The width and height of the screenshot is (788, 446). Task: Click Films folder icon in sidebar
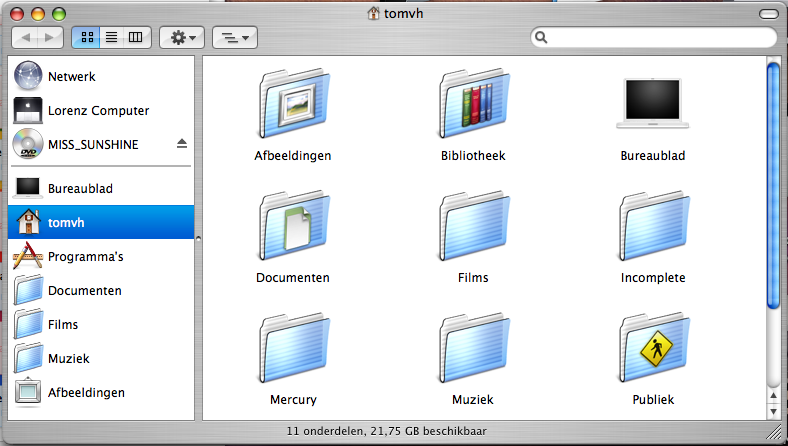pyautogui.click(x=28, y=324)
